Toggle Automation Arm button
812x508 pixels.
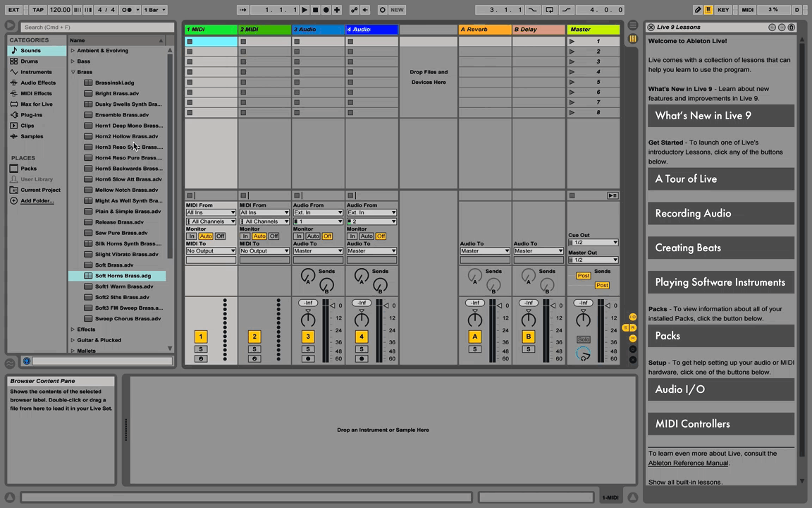coord(355,10)
